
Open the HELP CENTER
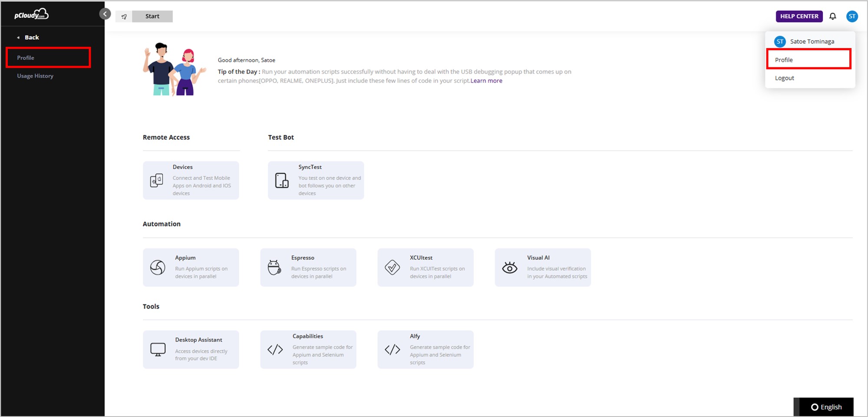click(x=799, y=16)
